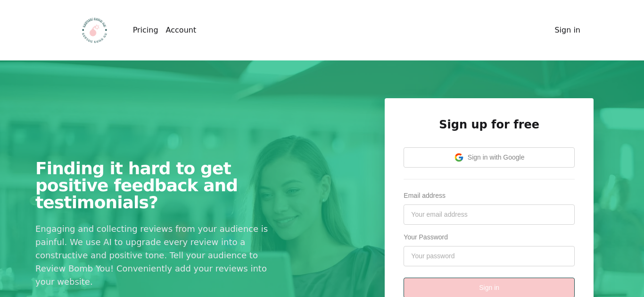The height and width of the screenshot is (297, 644).
Task: Continue with the Sign in with Google button
Action: tap(489, 157)
